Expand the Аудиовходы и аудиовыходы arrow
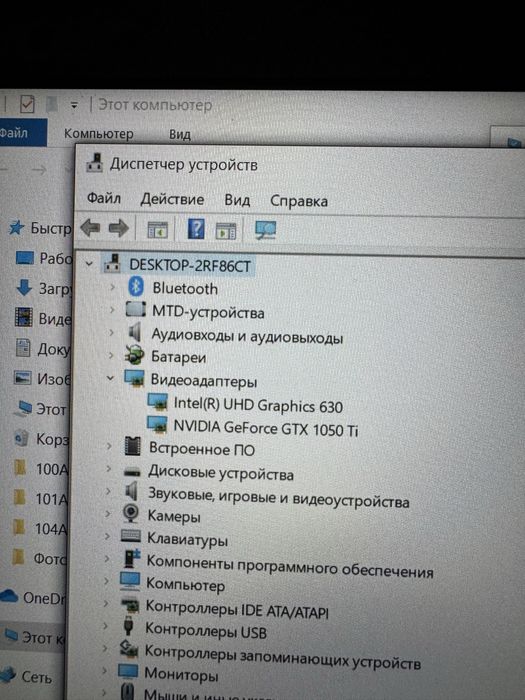This screenshot has height=700, width=525. click(112, 333)
